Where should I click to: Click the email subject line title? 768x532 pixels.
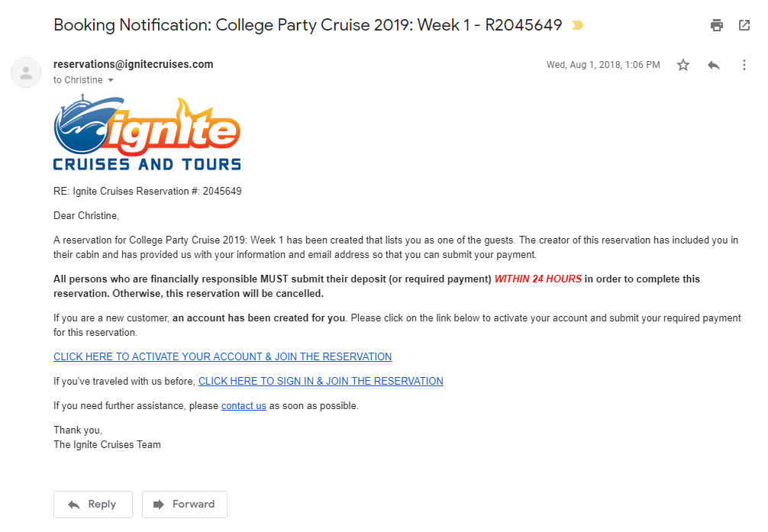(x=308, y=25)
